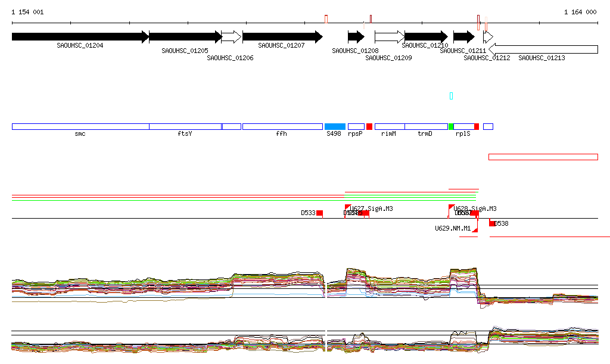This screenshot has width=610, height=364.
Task: Click the D538 red marker
Action: pos(492,223)
